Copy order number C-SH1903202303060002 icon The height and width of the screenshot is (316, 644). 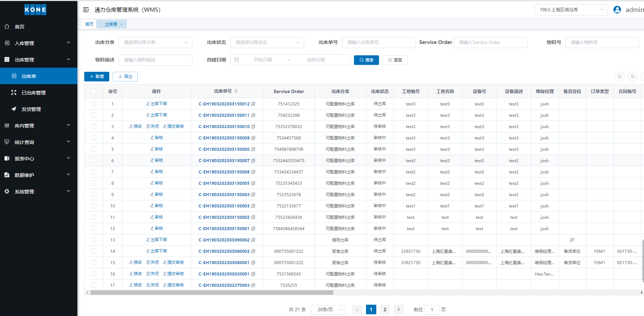point(253,251)
